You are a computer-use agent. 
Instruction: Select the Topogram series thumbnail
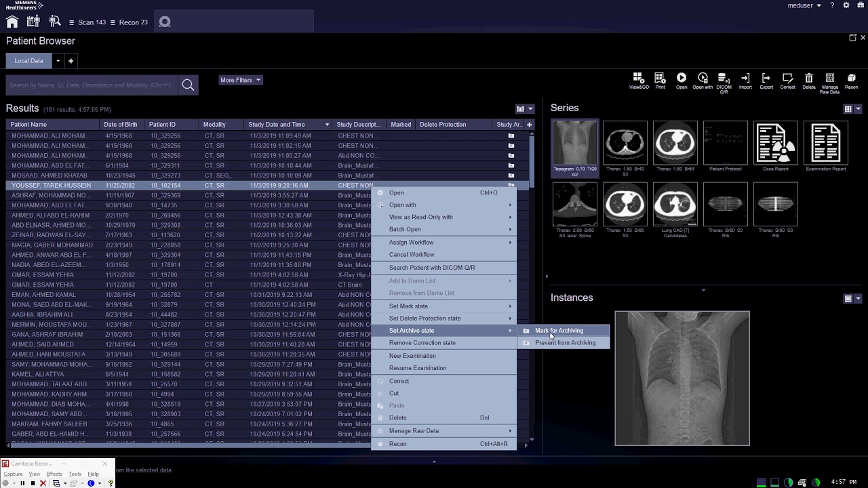pos(575,148)
